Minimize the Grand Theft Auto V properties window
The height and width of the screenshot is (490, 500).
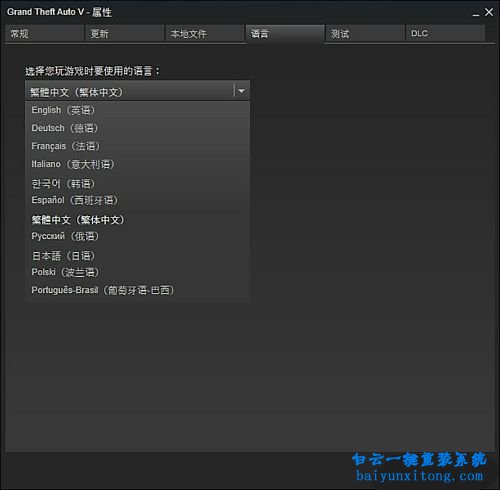[x=476, y=13]
